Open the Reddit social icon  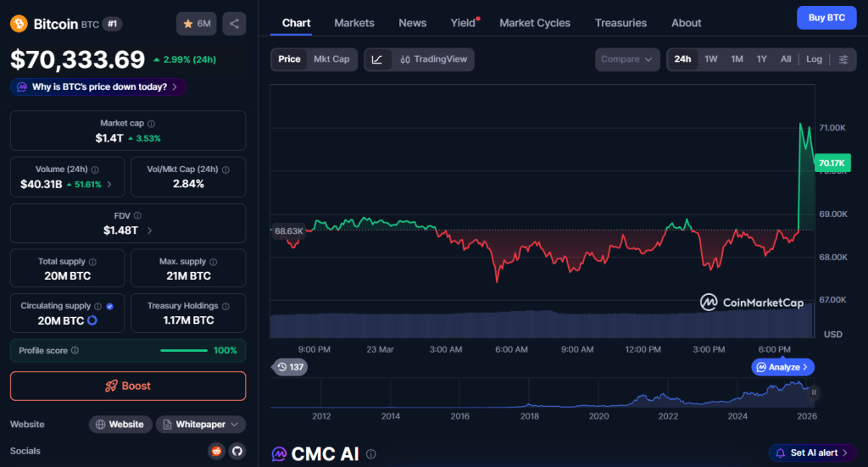pyautogui.click(x=217, y=451)
